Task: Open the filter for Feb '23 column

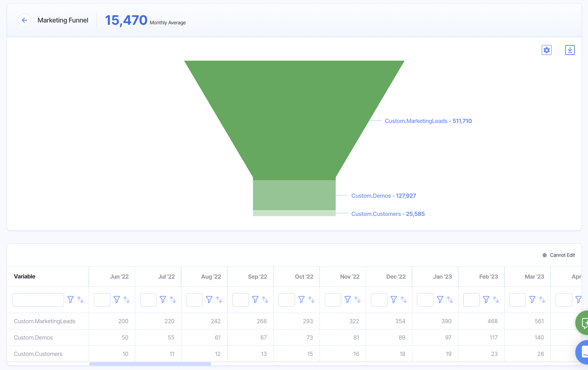Action: pyautogui.click(x=486, y=299)
